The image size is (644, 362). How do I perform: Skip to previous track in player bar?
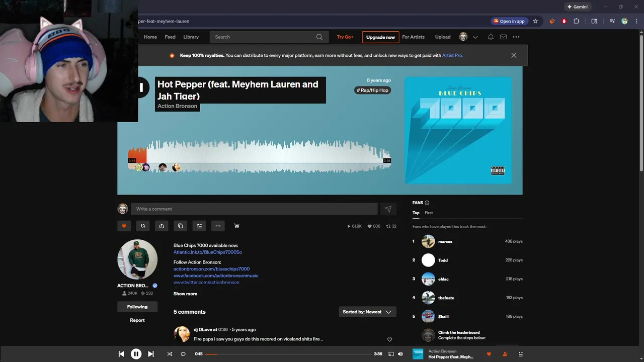[x=121, y=354]
